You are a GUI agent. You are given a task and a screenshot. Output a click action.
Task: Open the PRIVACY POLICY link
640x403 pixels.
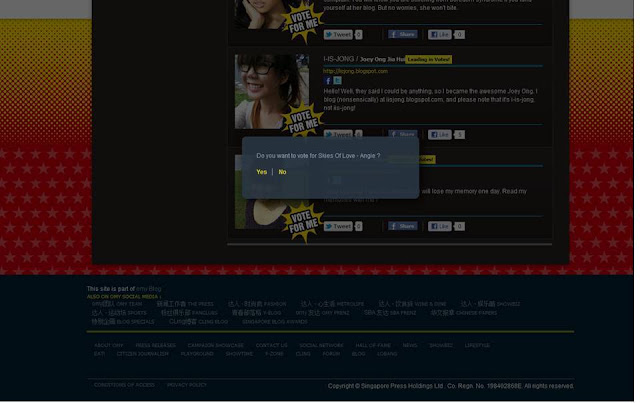[x=187, y=385]
